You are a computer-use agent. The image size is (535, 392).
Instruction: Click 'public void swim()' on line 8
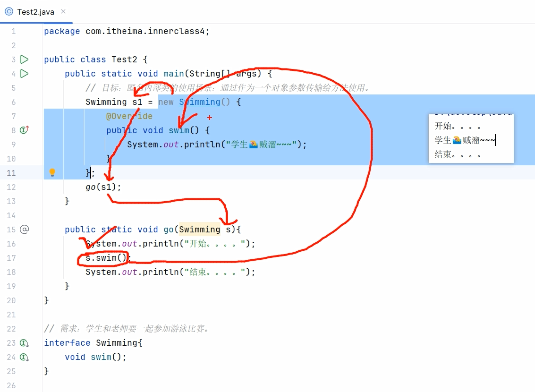coord(152,130)
